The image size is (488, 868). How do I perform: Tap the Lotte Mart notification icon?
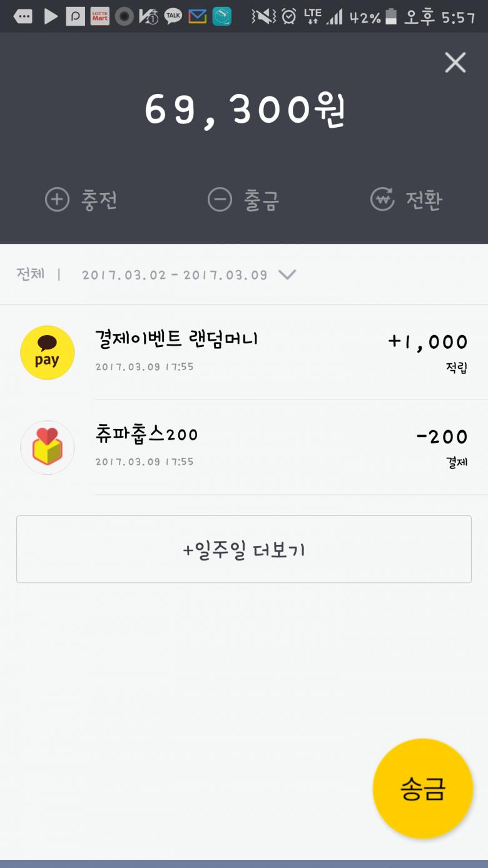pyautogui.click(x=100, y=16)
